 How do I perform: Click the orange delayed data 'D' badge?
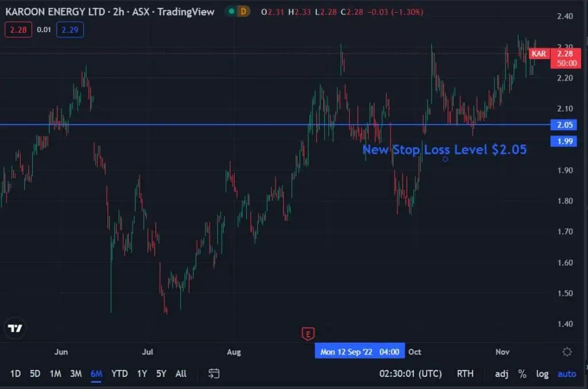(243, 11)
